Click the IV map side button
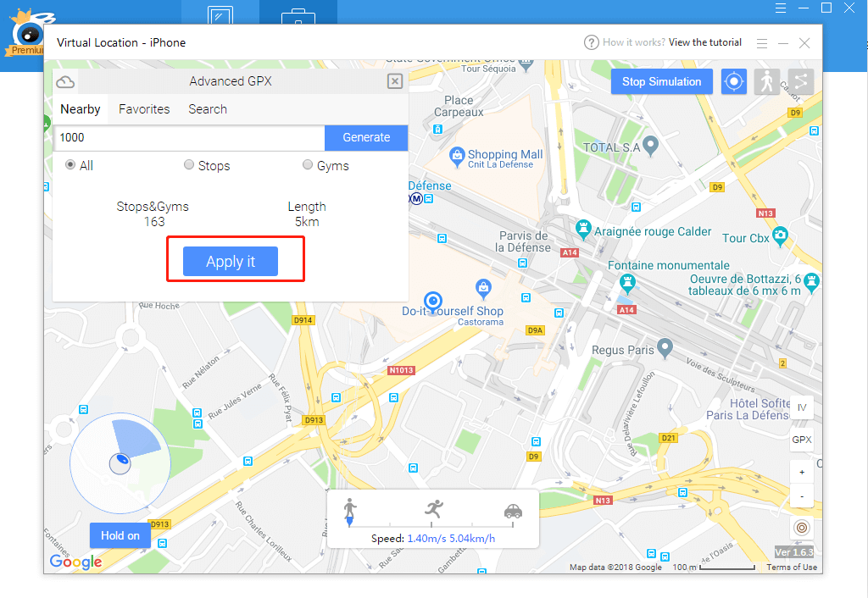The image size is (868, 598). pyautogui.click(x=802, y=407)
